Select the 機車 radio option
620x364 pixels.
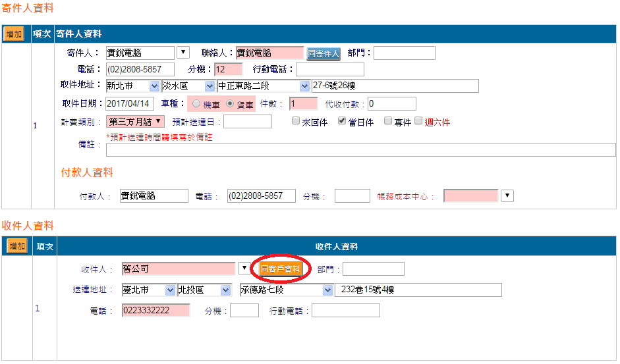click(197, 104)
